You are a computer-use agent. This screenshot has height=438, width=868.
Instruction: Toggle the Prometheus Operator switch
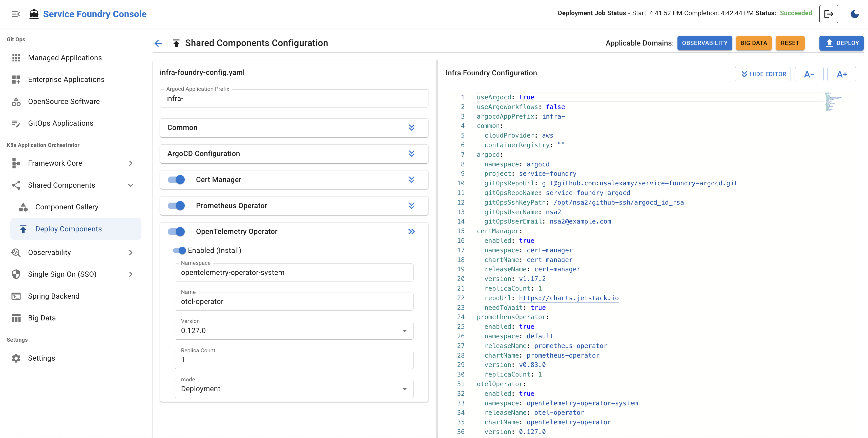177,206
